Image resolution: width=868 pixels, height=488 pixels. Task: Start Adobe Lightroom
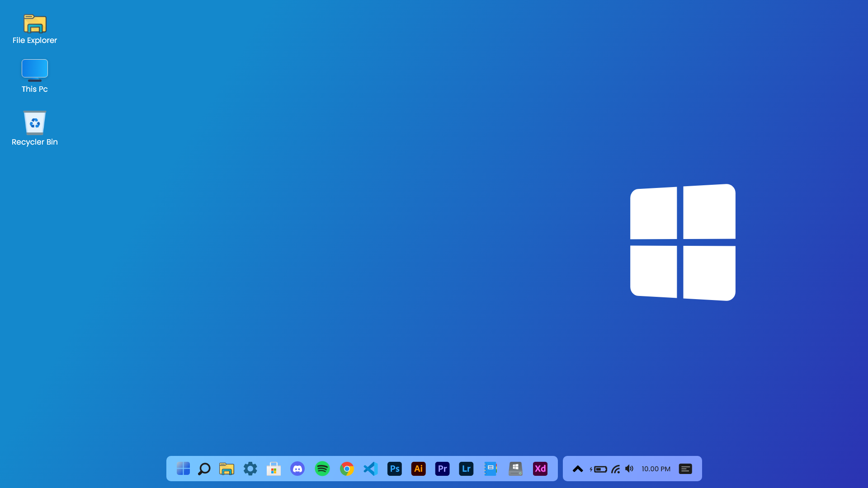pos(466,469)
